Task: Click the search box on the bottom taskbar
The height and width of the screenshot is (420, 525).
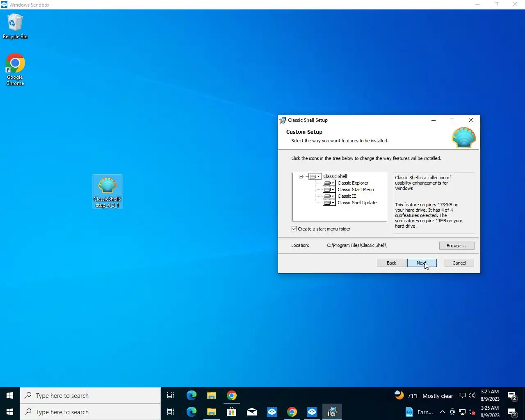Action: click(x=90, y=412)
